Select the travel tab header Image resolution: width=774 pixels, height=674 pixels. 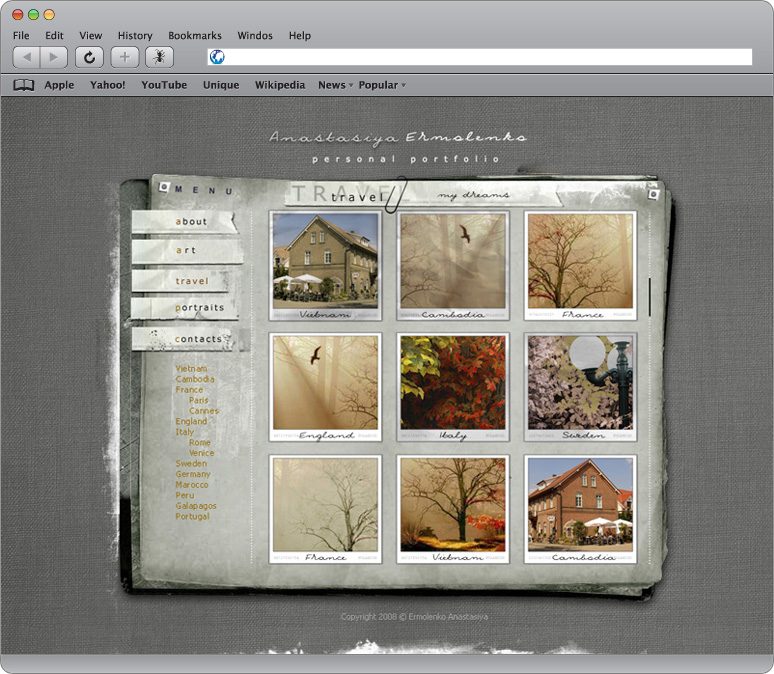click(357, 197)
